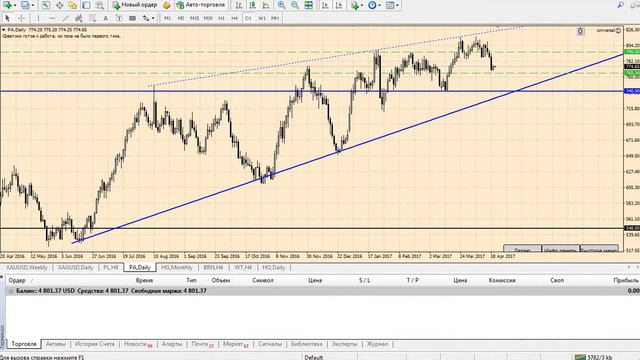Launch MetaEditor from the toolbar
The width and height of the screenshot is (640, 360).
pos(167,5)
